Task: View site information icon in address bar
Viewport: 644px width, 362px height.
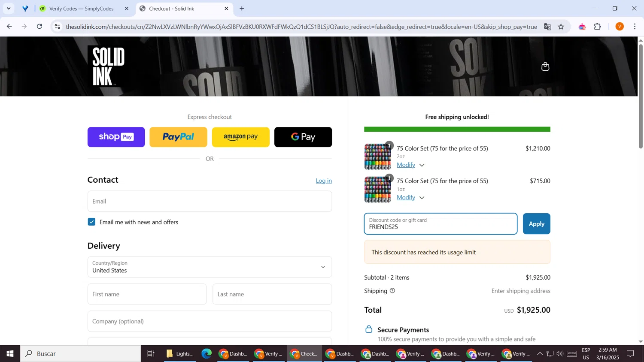Action: 58,27
